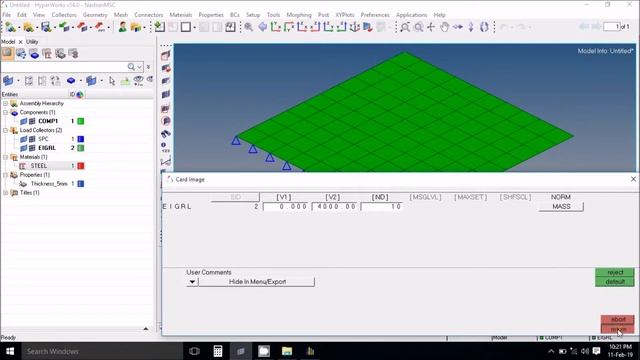640x360 pixels.
Task: Click the STEEL red color swatch
Action: point(81,166)
